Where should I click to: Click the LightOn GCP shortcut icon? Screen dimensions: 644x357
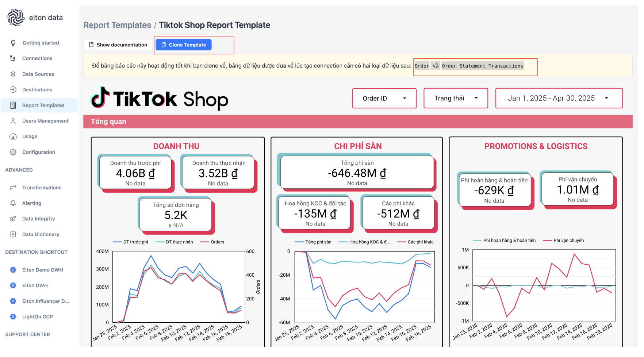[x=13, y=316]
